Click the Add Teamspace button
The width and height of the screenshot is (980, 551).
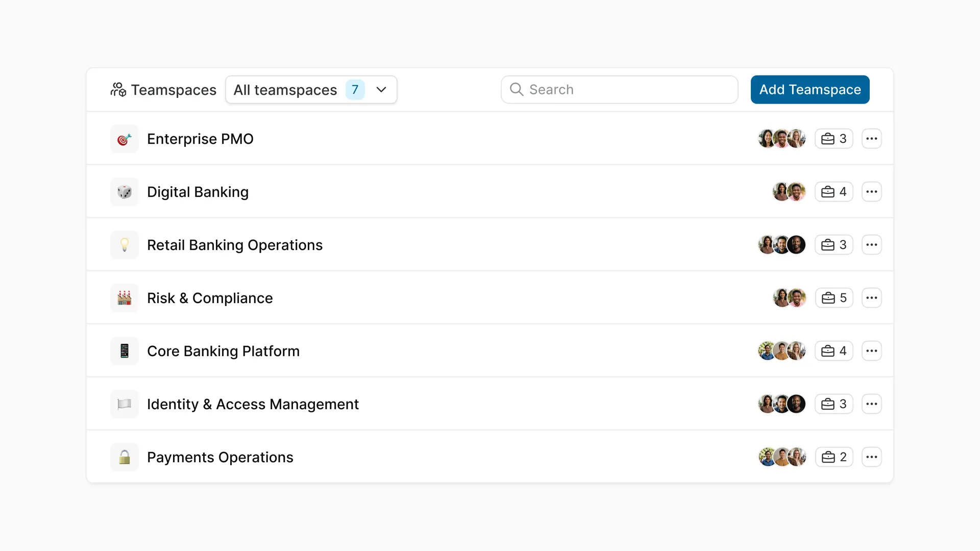tap(810, 90)
